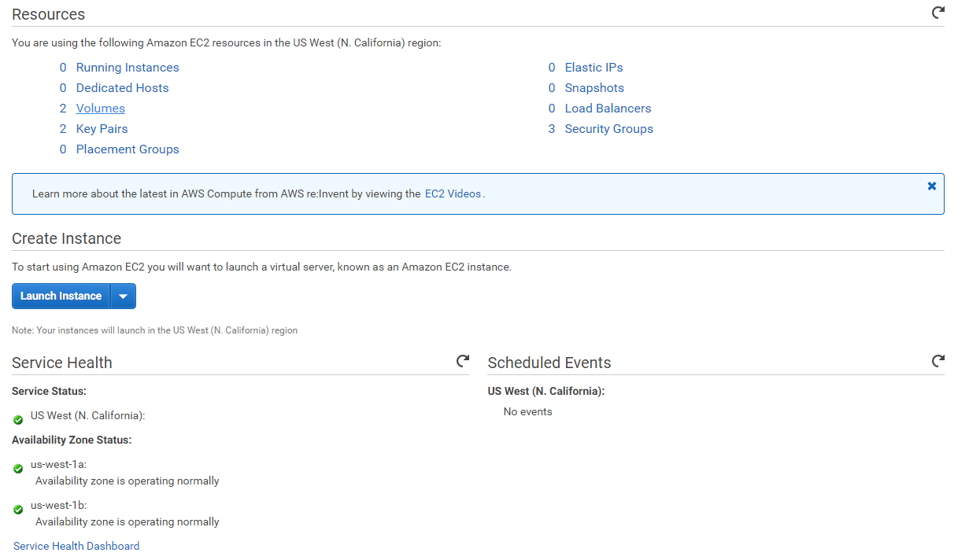Open the Snapshots link
This screenshot has height=560, width=969.
pos(594,88)
